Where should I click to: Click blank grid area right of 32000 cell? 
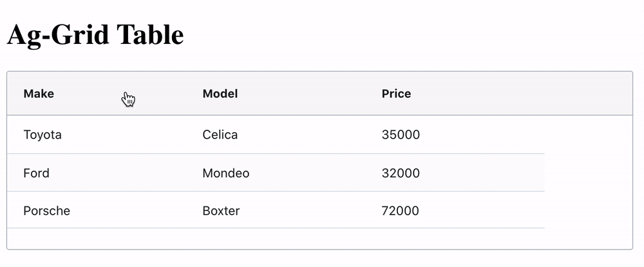[x=587, y=173]
